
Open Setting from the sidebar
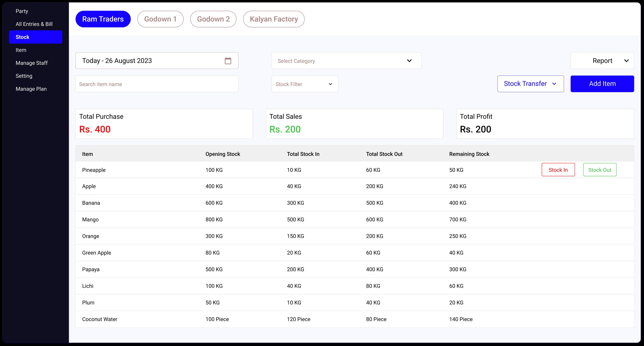(x=24, y=76)
